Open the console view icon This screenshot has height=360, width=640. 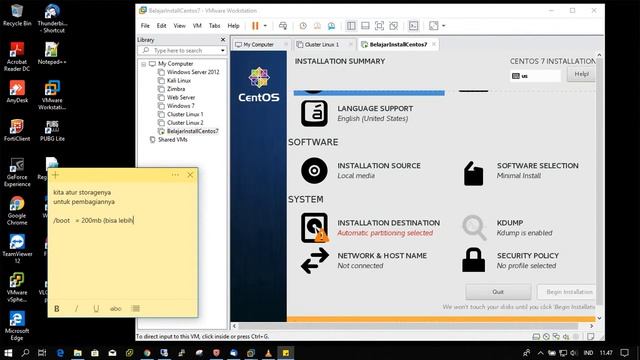(413, 26)
